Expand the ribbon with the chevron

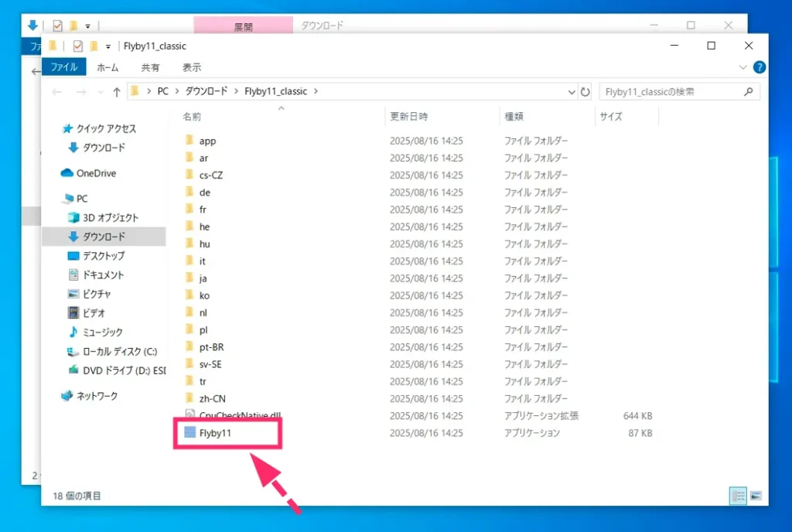[x=742, y=67]
